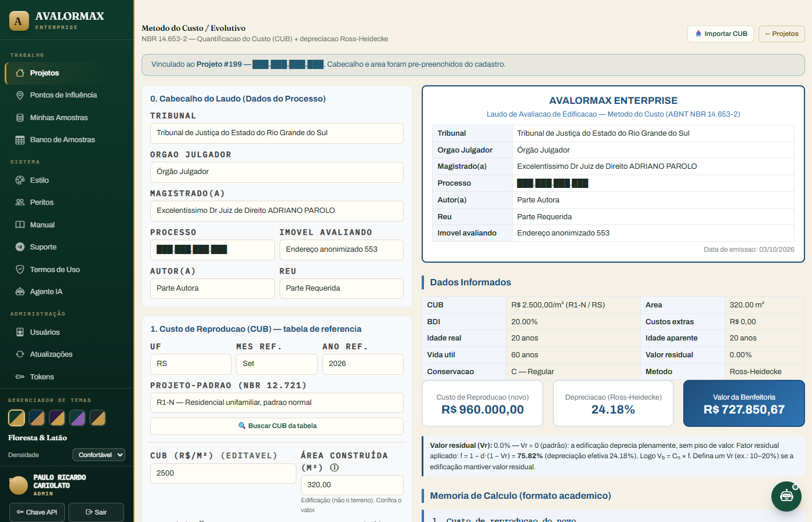Select the navy-blue and tan theme swatch
This screenshot has height=522, width=812.
pyautogui.click(x=37, y=418)
